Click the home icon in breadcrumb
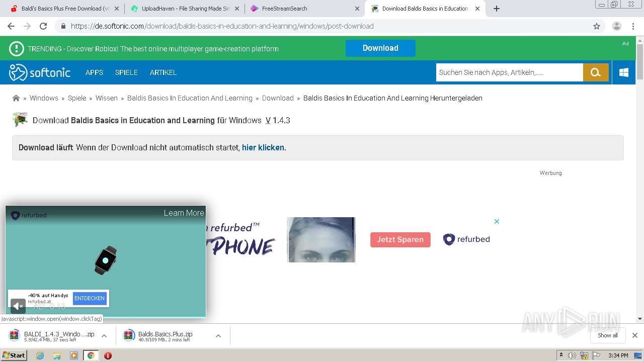 coord(16,98)
